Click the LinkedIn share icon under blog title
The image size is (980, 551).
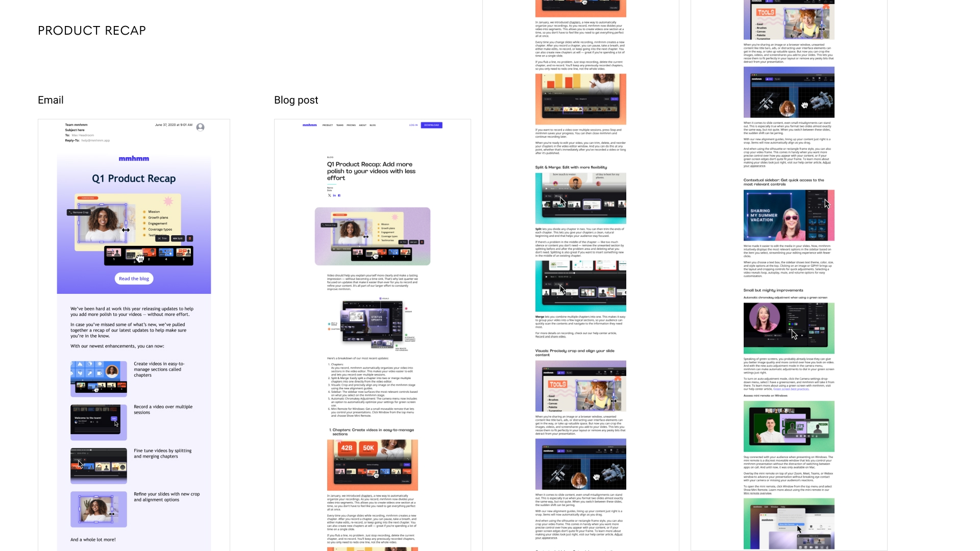[334, 195]
